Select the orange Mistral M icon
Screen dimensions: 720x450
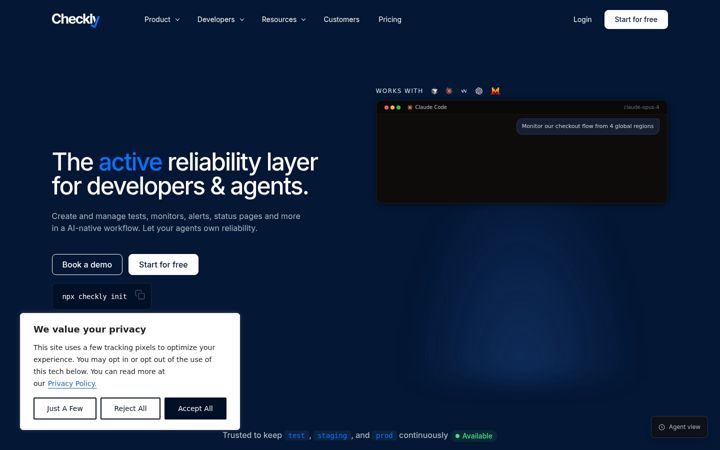pyautogui.click(x=495, y=91)
